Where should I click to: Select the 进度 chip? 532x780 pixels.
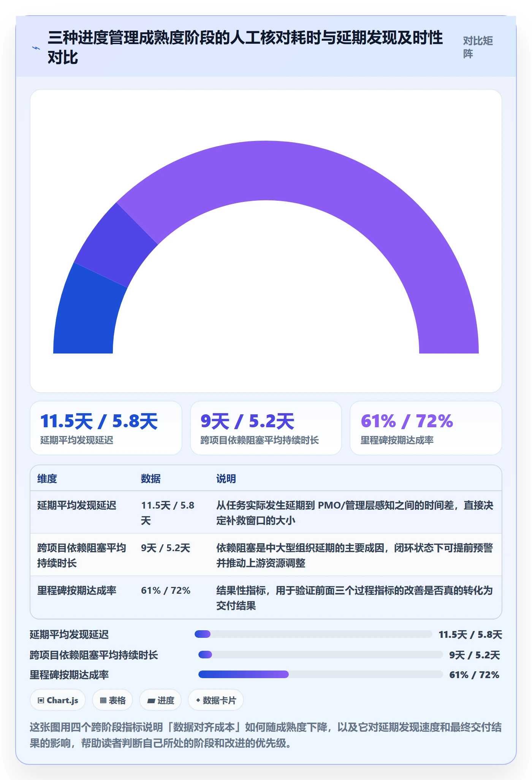click(160, 700)
